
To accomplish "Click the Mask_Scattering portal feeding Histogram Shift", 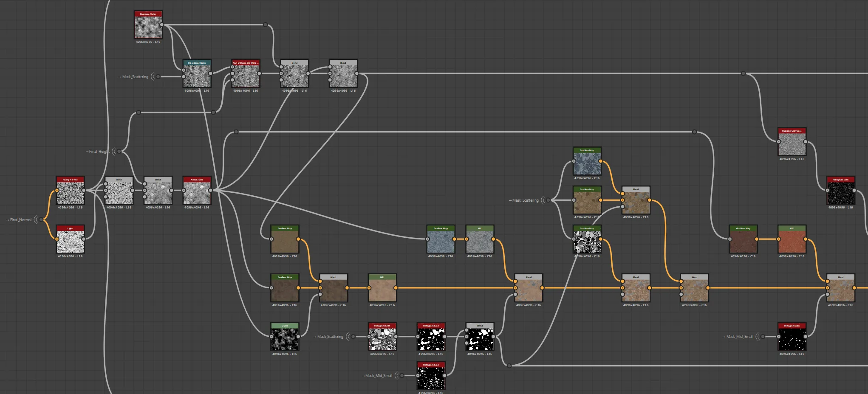I will click(351, 337).
